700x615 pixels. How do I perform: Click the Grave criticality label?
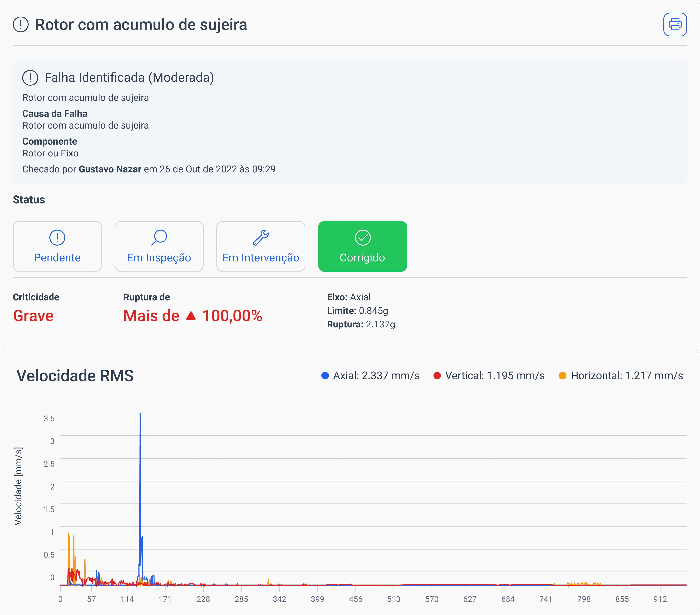tap(33, 316)
